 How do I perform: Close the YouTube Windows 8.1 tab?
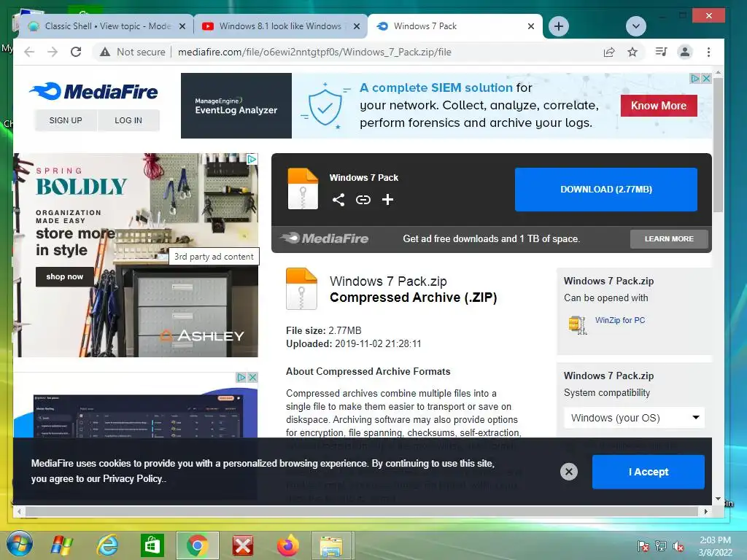click(x=356, y=26)
